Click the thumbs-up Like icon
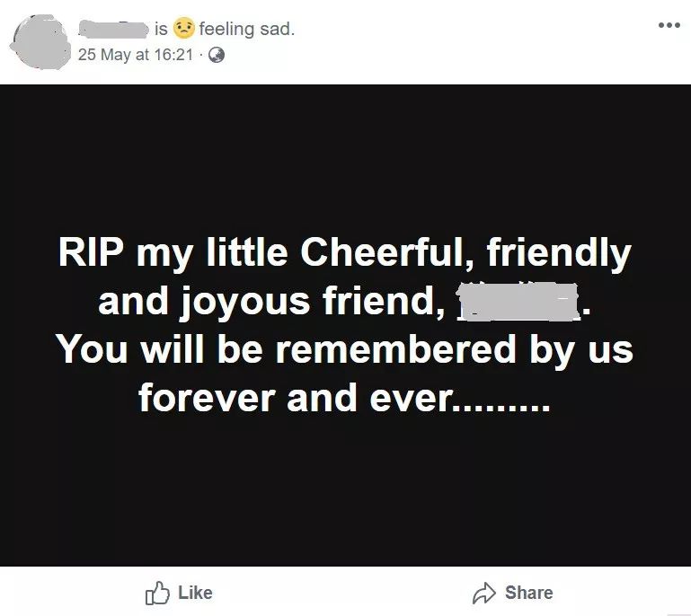This screenshot has width=691, height=616. 157,593
